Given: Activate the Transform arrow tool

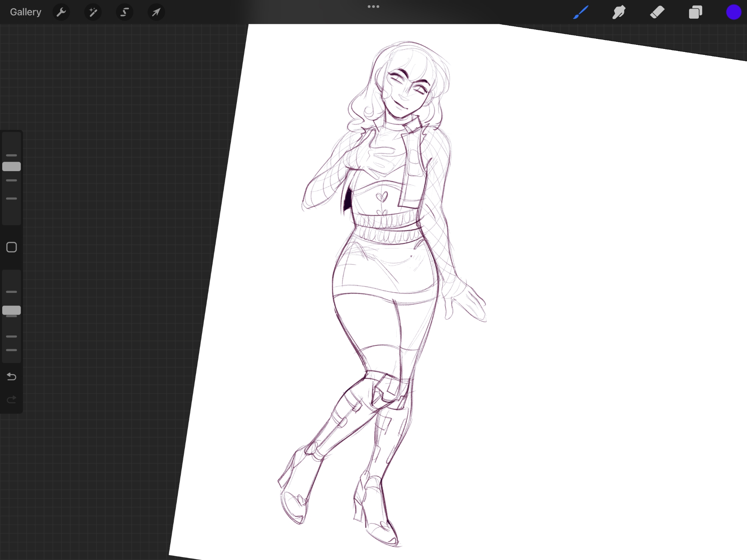Looking at the screenshot, I should click(156, 12).
